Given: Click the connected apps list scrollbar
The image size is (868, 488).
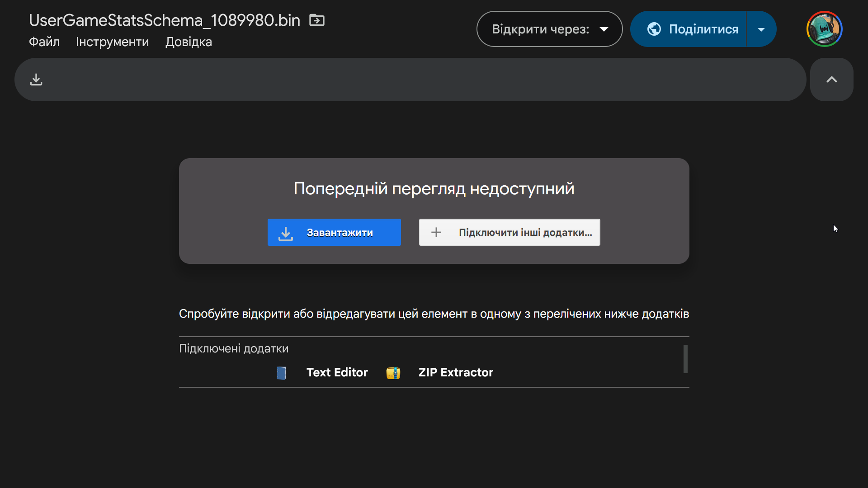Looking at the screenshot, I should tap(685, 359).
